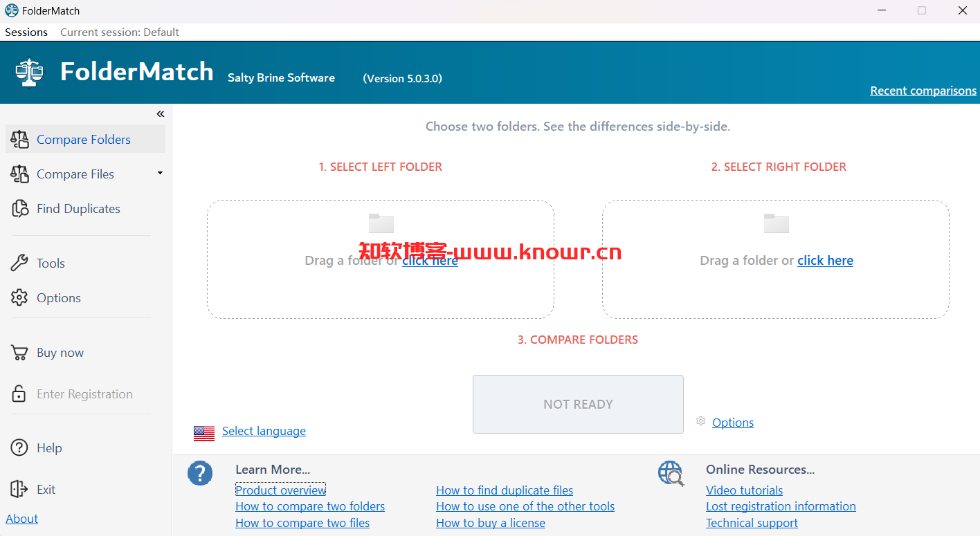The image size is (980, 536).
Task: Click the right folder drop zone
Action: coord(776,259)
